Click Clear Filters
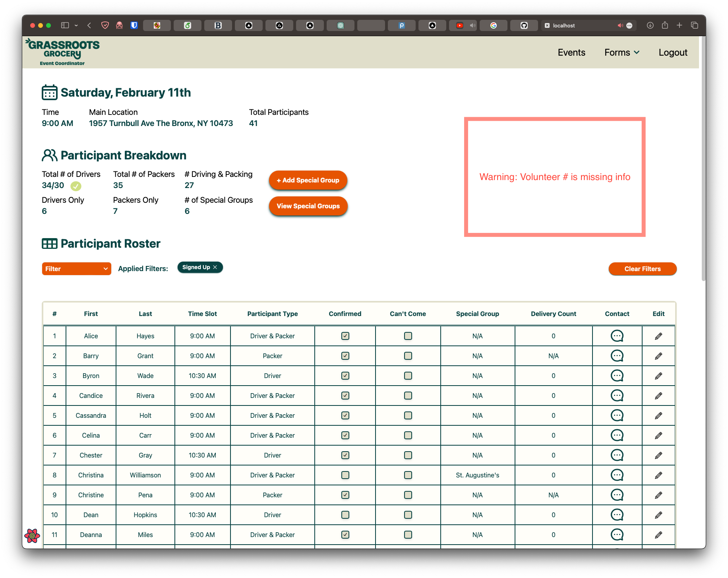Viewport: 728px width, 578px height. click(642, 269)
